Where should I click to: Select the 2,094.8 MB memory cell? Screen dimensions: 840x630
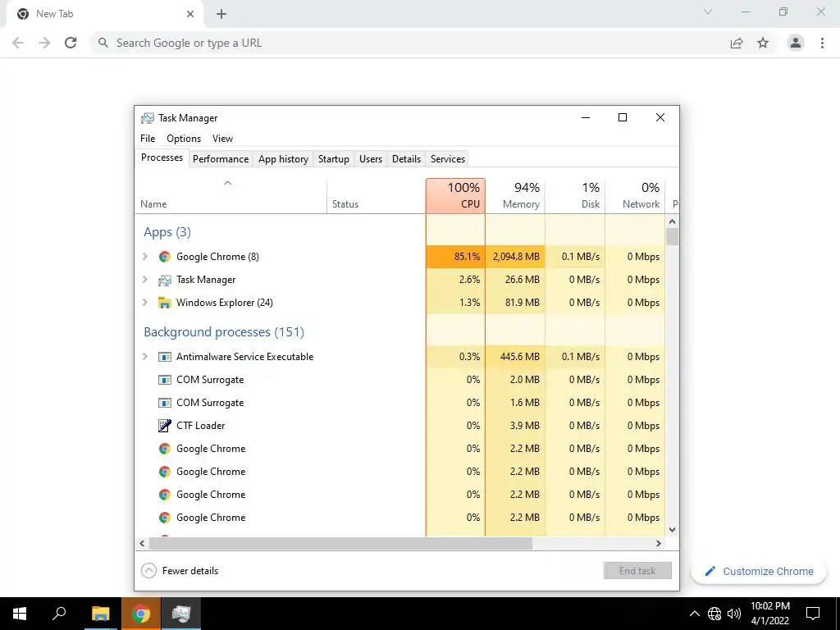pos(515,257)
